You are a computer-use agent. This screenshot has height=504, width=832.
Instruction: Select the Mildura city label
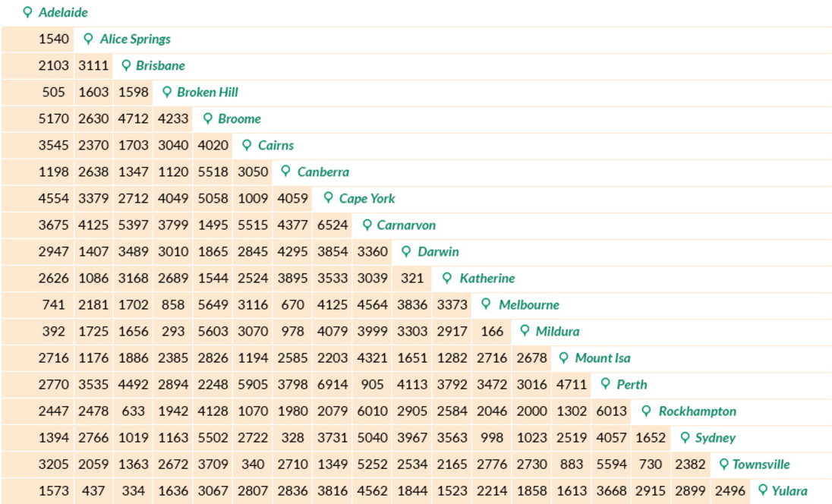pos(557,332)
